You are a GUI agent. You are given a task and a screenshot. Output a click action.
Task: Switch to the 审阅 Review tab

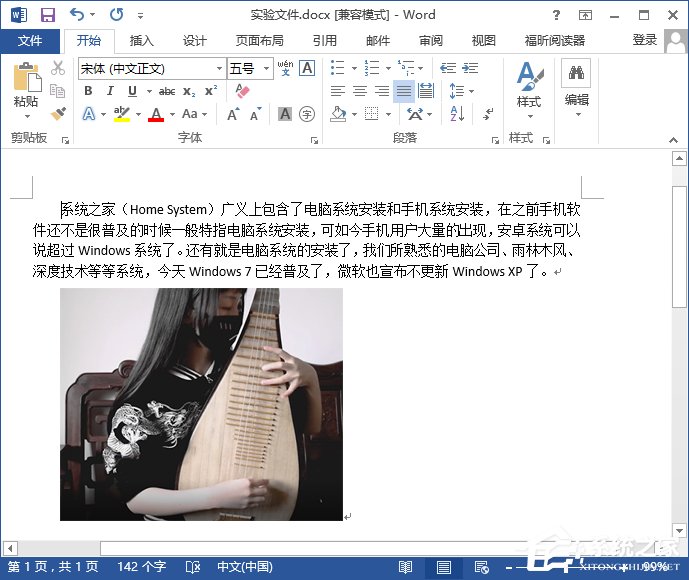pos(431,41)
